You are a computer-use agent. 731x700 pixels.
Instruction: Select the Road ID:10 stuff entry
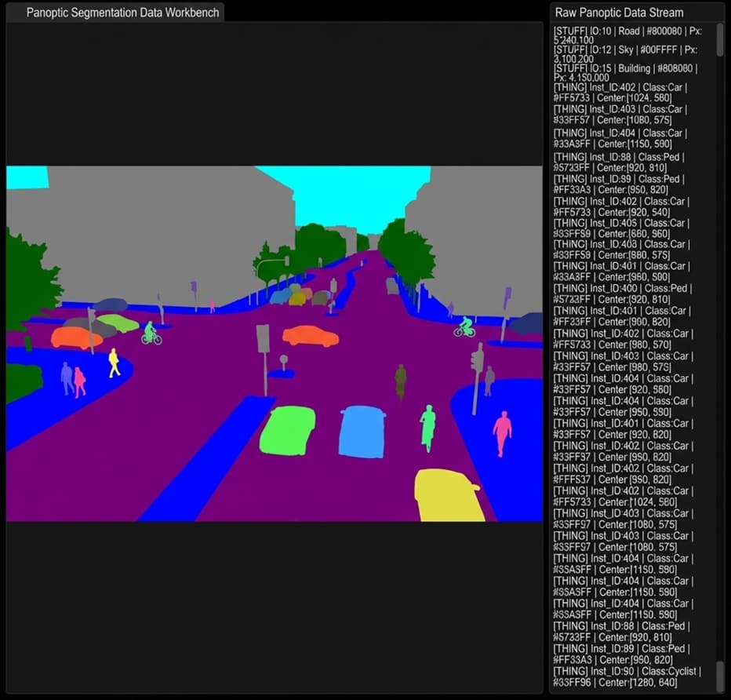pyautogui.click(x=627, y=35)
